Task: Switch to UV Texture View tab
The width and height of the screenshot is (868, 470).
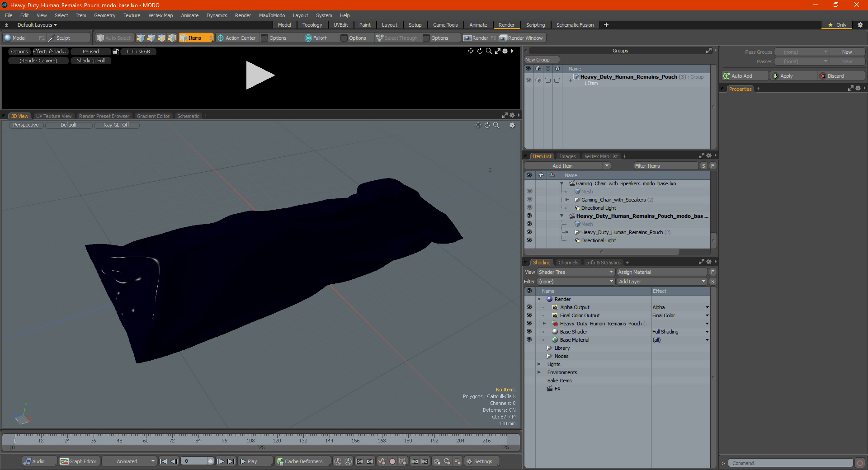Action: coord(53,116)
